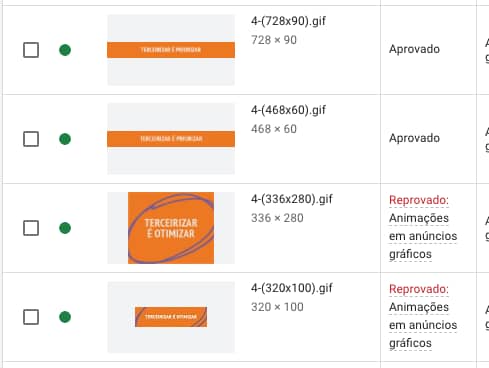
Task: Open 728x90 banner thumbnail preview
Action: pyautogui.click(x=171, y=50)
